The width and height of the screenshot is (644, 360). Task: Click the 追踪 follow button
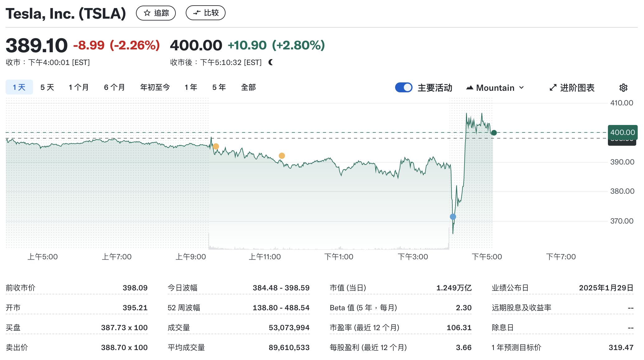click(156, 13)
